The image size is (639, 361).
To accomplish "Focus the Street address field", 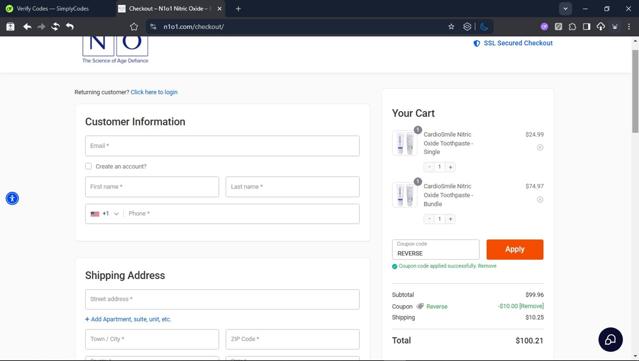I will [x=222, y=299].
